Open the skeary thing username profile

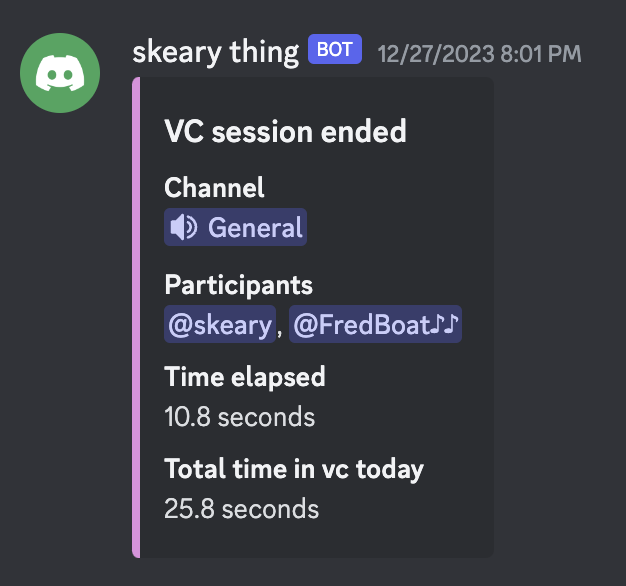(215, 50)
